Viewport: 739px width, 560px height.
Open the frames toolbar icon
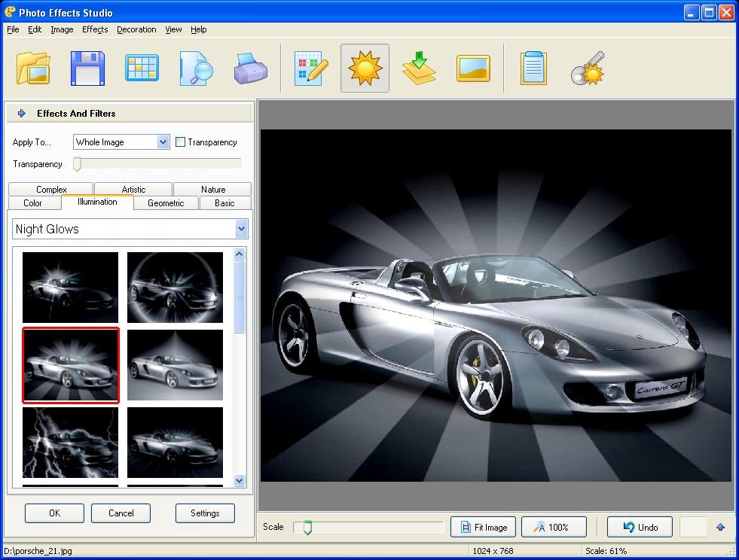[473, 68]
